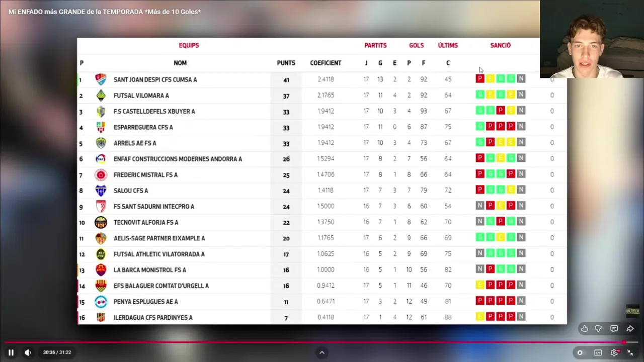Select team name FUTSAL VILOMARA A
Screen dimensions: 644x362
point(141,96)
